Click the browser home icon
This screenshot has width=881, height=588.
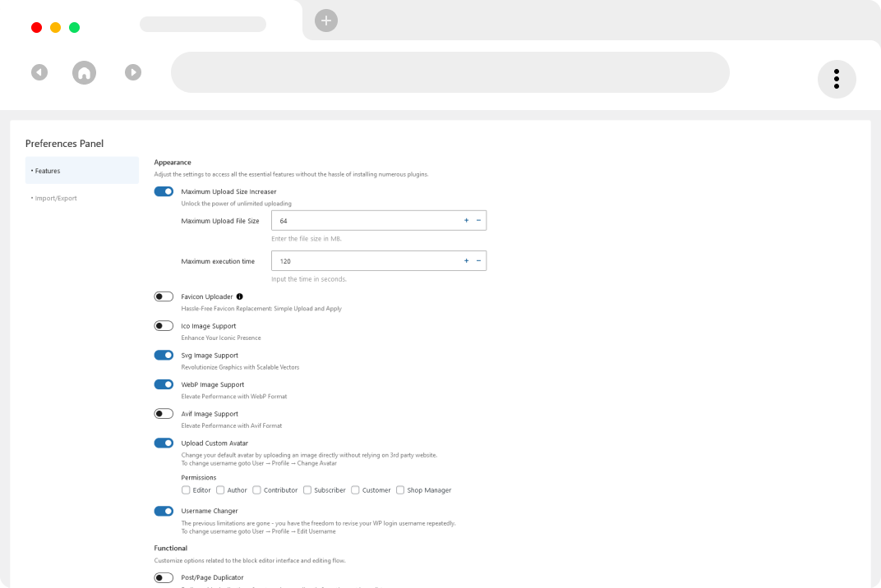tap(84, 72)
